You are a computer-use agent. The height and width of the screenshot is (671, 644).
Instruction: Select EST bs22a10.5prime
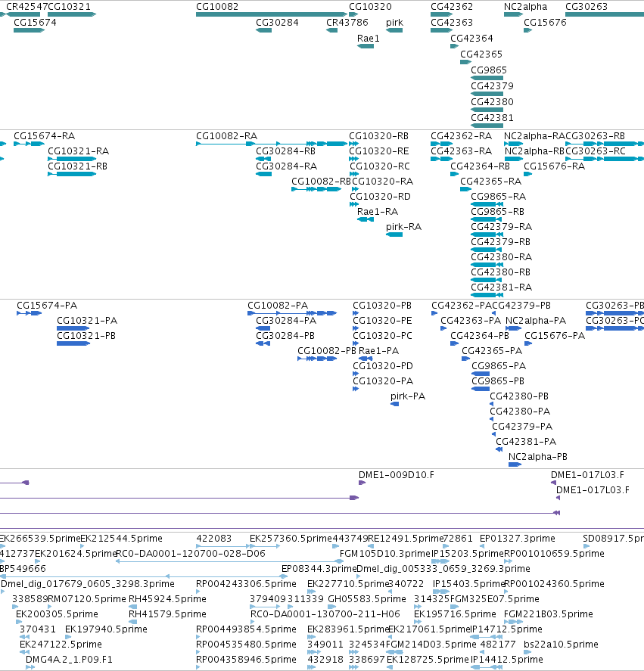[x=526, y=652]
